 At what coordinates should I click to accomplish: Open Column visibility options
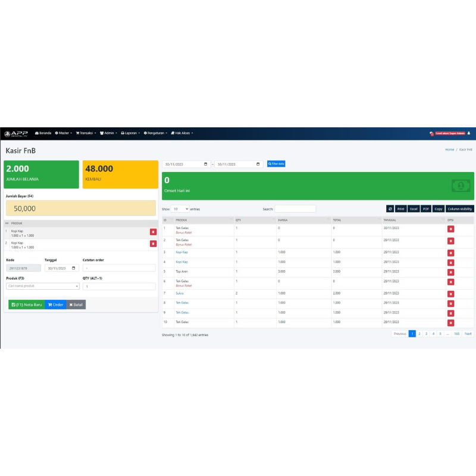coord(459,209)
